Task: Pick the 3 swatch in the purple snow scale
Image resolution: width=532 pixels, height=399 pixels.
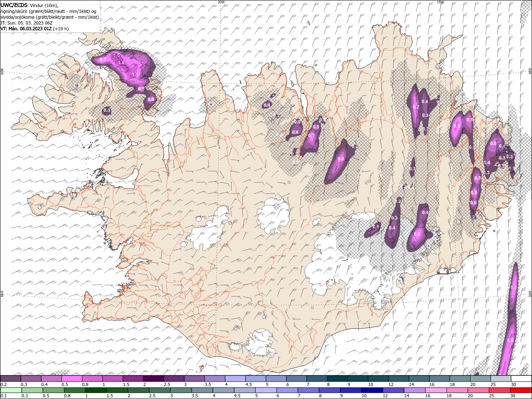Action: tap(194, 379)
